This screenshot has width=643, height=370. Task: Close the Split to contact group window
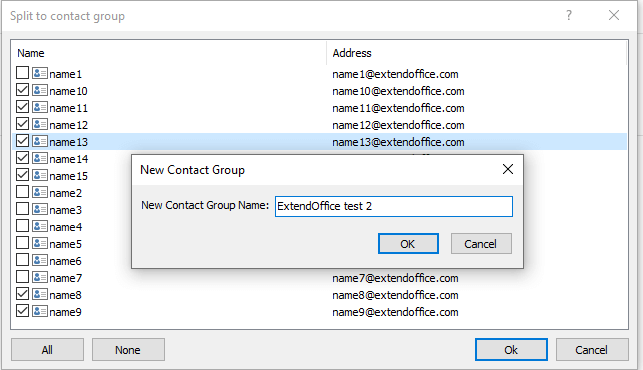(614, 16)
